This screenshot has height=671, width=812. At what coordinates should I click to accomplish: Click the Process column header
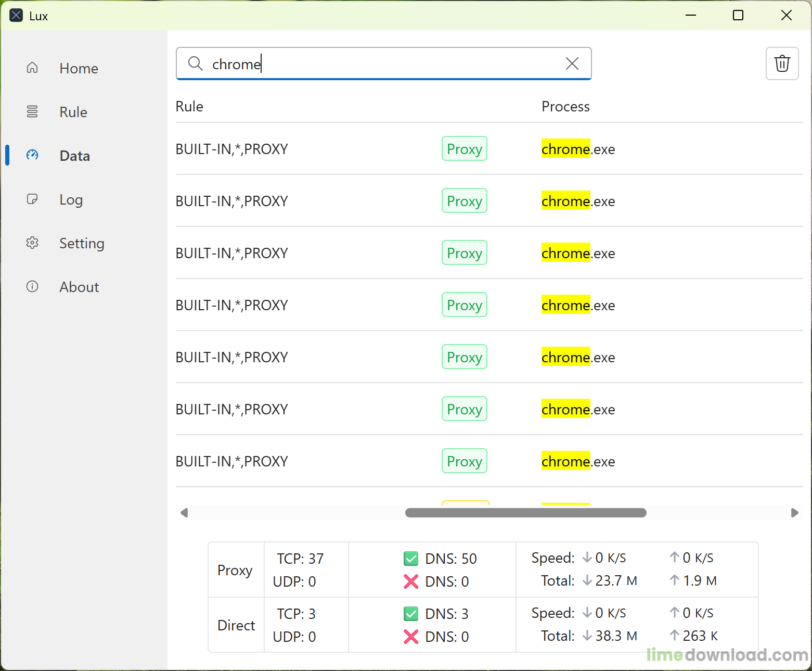565,106
